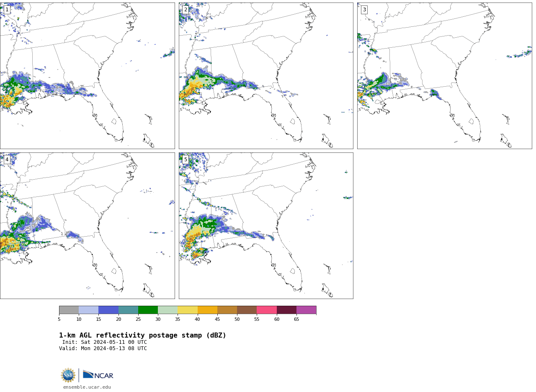Click the gray 5-10 dBZ swatch
This screenshot has width=536, height=392.
click(x=69, y=310)
